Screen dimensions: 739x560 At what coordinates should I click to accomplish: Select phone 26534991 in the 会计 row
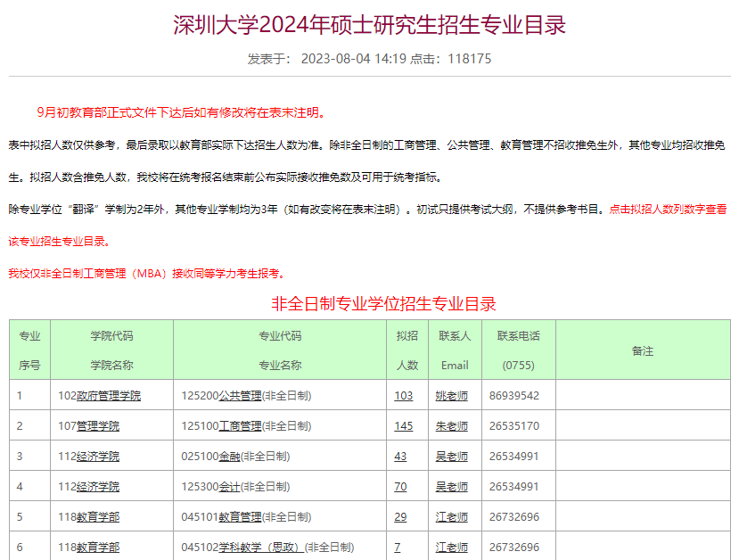click(x=514, y=487)
